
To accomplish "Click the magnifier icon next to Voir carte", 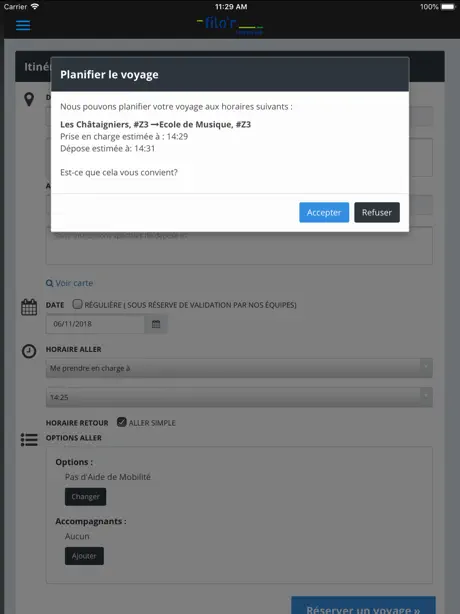I will 49,283.
